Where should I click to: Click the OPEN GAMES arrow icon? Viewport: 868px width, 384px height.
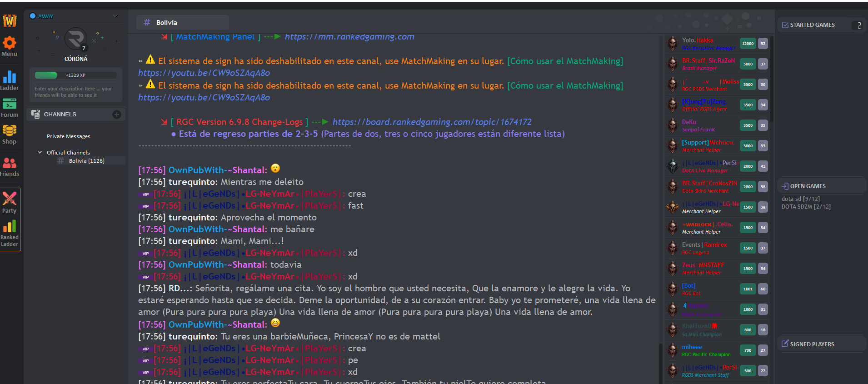785,186
